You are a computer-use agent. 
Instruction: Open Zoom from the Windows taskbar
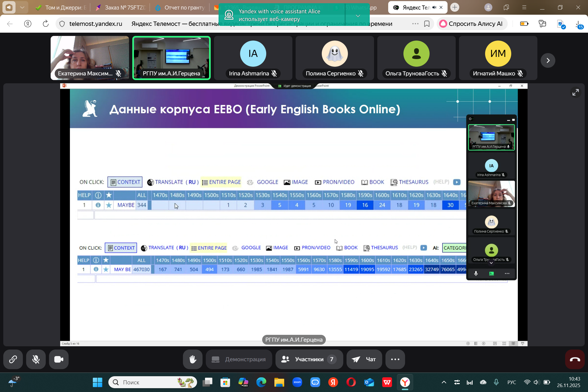[x=297, y=382]
